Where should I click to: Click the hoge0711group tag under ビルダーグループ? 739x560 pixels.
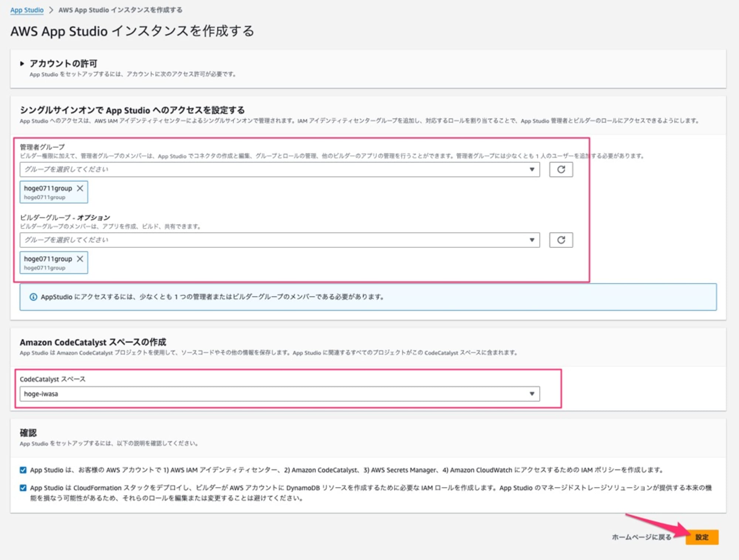pyautogui.click(x=54, y=262)
